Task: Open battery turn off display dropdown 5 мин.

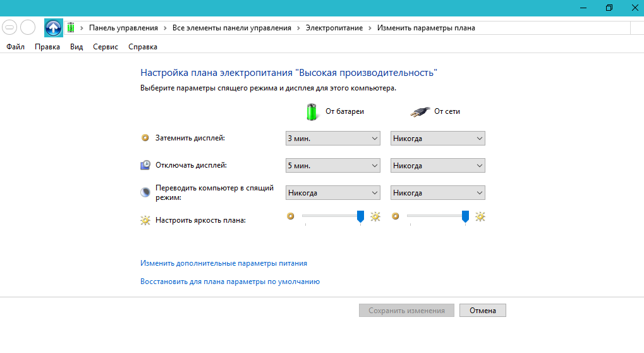Action: 332,166
